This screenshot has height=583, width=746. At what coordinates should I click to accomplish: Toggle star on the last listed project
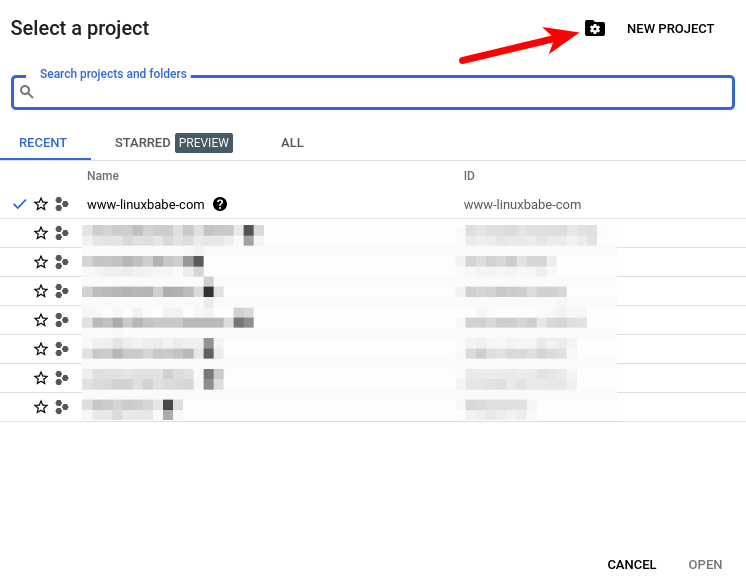click(41, 407)
